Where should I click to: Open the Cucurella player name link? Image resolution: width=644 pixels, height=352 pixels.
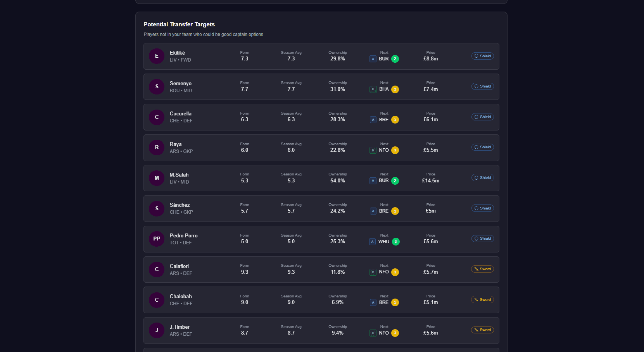180,114
